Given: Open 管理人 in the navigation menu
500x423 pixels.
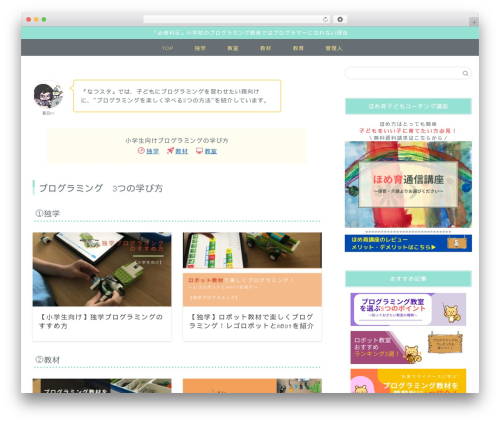Looking at the screenshot, I should 334,48.
